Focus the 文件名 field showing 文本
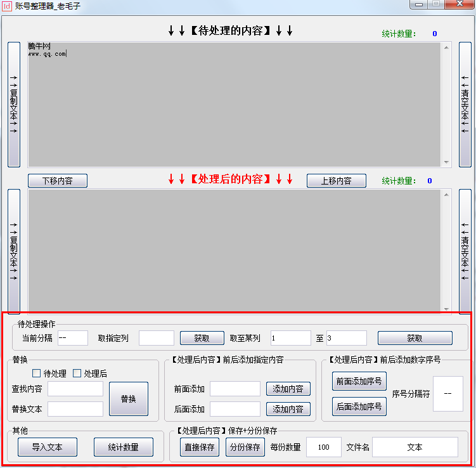Viewport: 476px width, 468px height. click(415, 447)
